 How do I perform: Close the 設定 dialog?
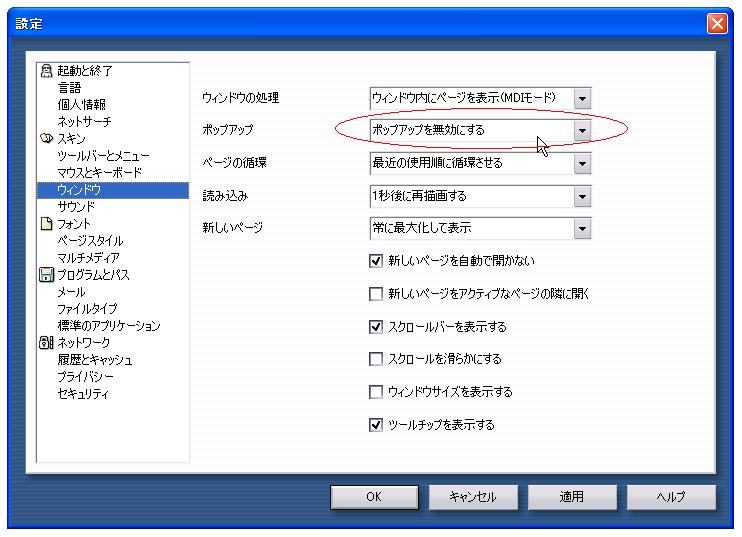pos(717,23)
